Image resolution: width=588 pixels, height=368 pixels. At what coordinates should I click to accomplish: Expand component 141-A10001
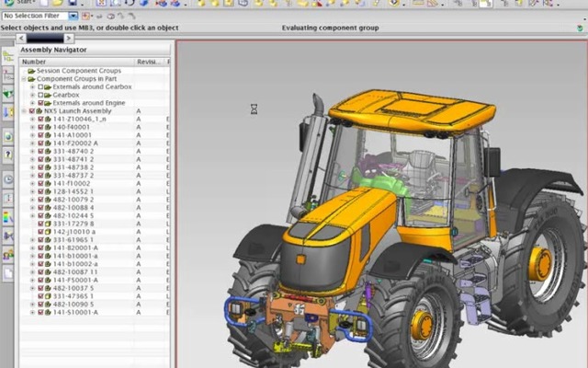pos(33,135)
